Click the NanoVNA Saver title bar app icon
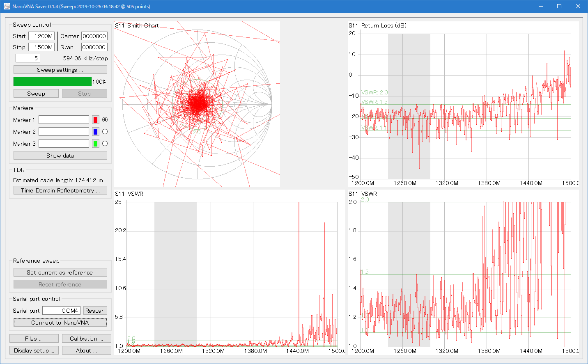The height and width of the screenshot is (364, 588). pos(7,7)
